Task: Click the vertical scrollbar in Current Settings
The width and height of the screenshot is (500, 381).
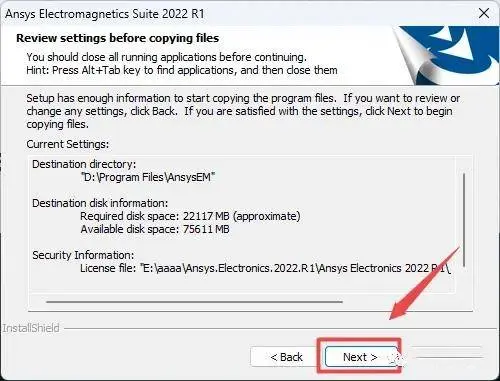Action: pyautogui.click(x=464, y=219)
